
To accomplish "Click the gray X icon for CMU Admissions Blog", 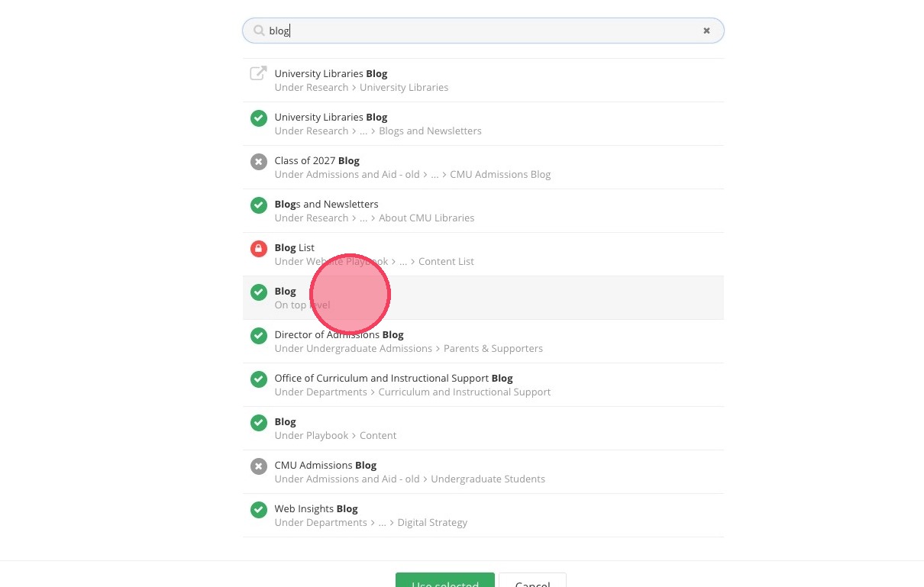I will coord(259,466).
